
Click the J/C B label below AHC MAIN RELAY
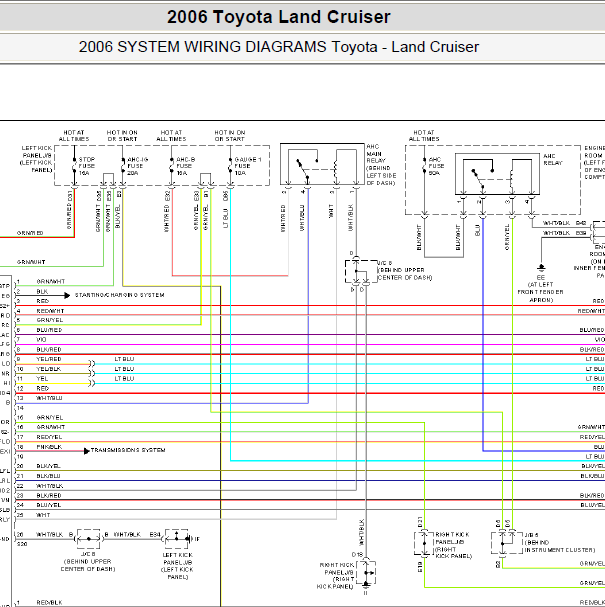point(404,270)
